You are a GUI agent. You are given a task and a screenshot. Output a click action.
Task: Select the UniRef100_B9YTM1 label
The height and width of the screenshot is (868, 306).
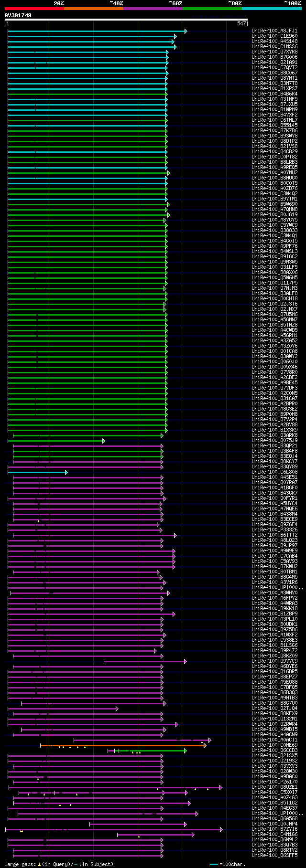(x=274, y=199)
